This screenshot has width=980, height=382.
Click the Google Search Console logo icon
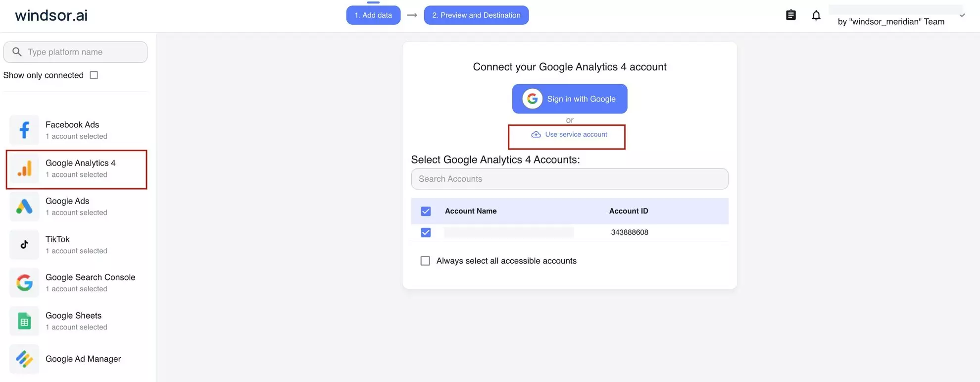coord(24,283)
